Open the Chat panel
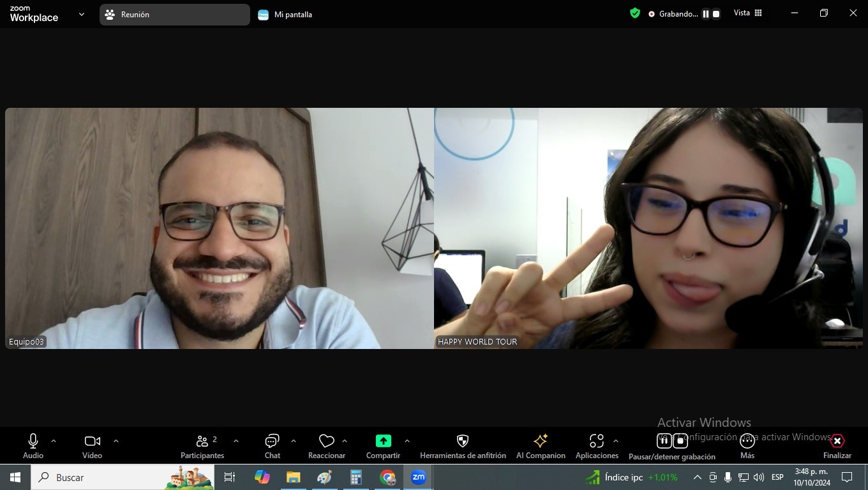 click(273, 445)
